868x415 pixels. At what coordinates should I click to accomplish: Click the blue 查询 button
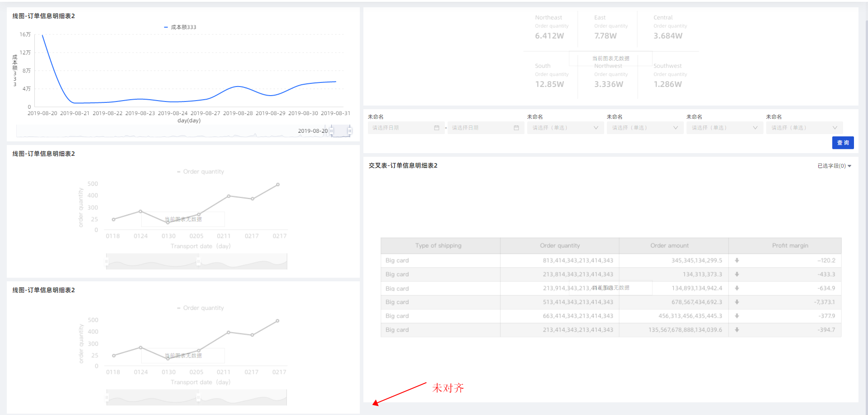click(x=843, y=143)
